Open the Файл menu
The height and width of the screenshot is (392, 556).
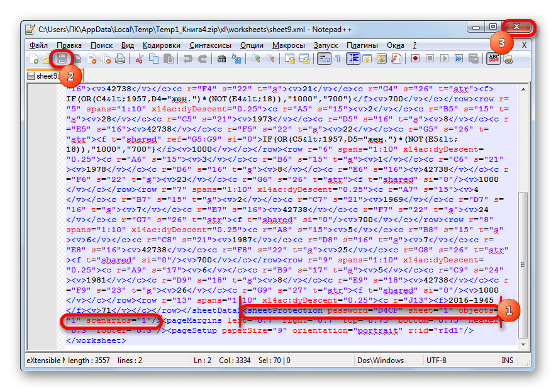[x=38, y=45]
